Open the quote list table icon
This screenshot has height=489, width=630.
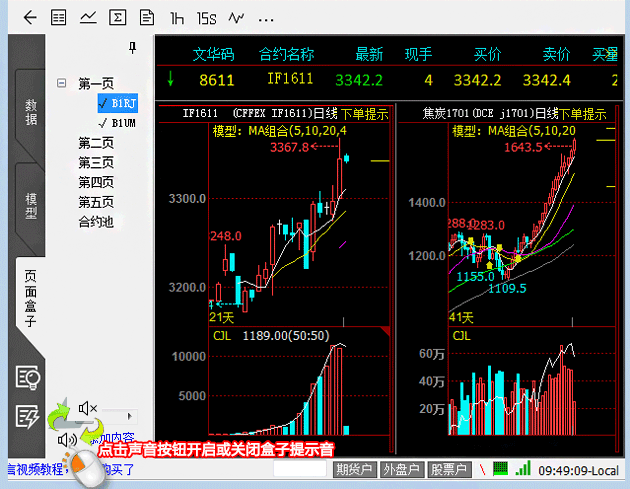coord(59,17)
